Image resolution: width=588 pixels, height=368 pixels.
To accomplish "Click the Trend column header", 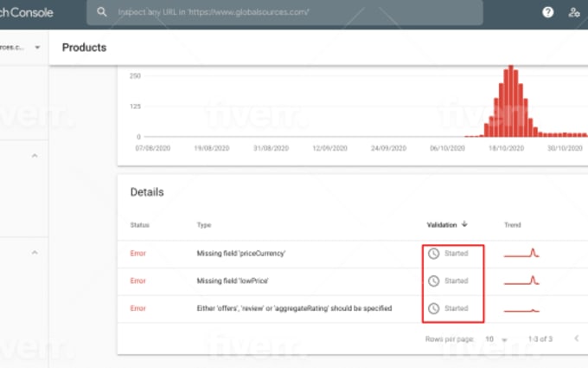I will tap(513, 225).
